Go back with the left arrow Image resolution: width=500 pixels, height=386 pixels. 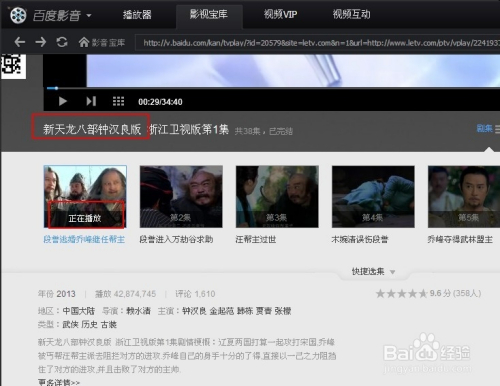point(20,42)
